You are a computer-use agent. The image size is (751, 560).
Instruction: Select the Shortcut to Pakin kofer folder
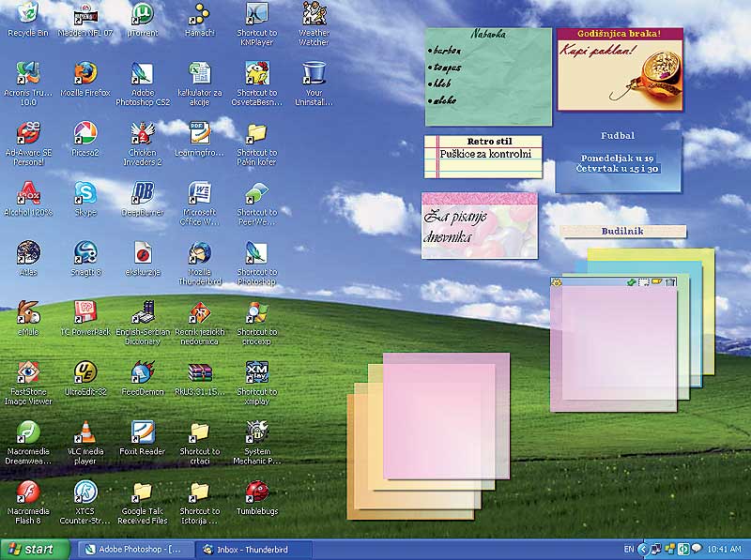(x=257, y=133)
